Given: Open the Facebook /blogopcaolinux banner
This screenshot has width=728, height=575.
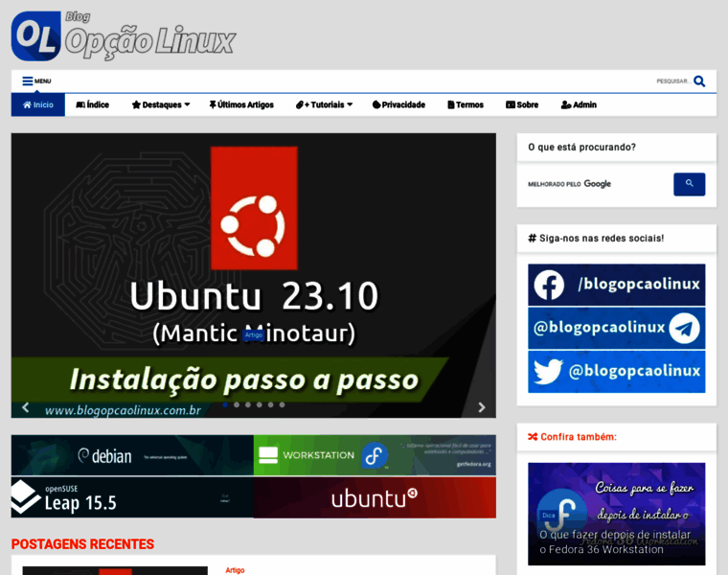Looking at the screenshot, I should [617, 285].
